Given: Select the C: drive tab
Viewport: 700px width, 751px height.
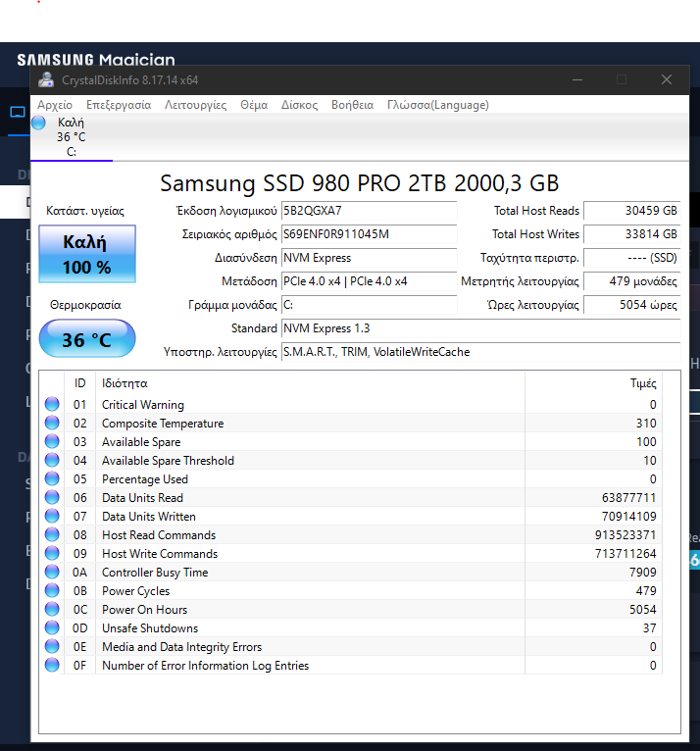Looking at the screenshot, I should click(x=72, y=137).
